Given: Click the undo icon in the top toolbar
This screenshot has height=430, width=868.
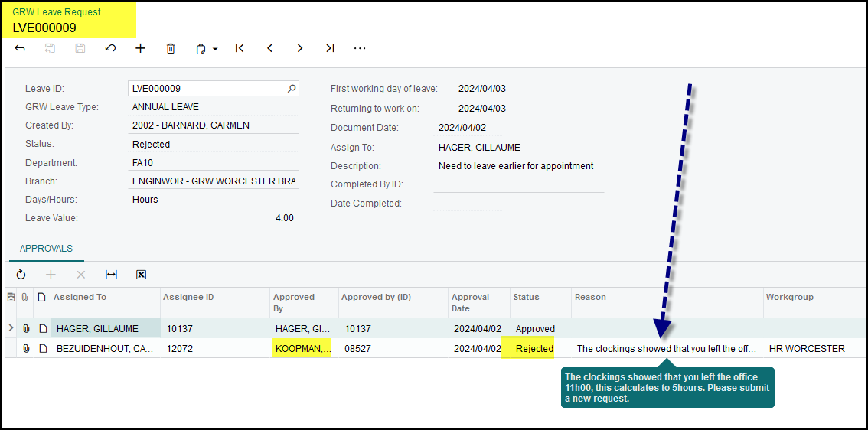Looking at the screenshot, I should pos(110,48).
